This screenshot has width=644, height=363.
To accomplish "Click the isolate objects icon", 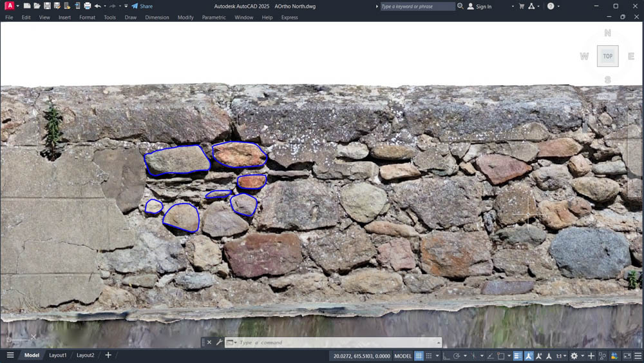I will click(603, 356).
